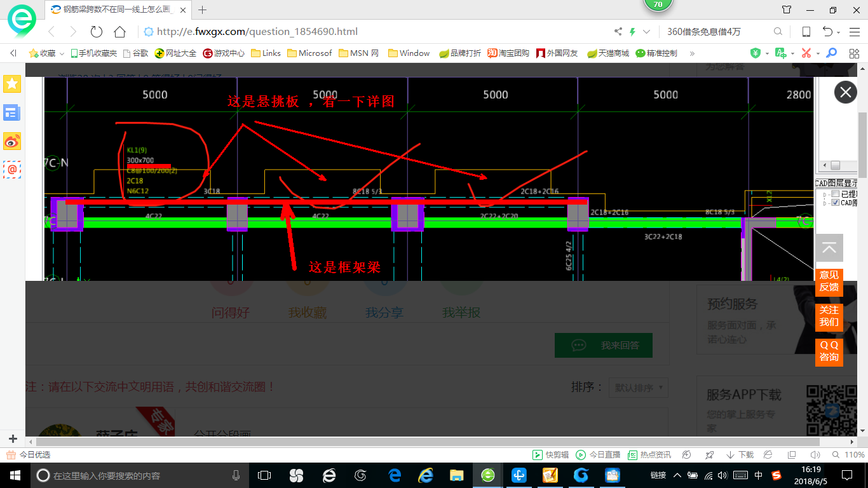Expand the bookmarks bar overflow chevron
This screenshot has height=488, width=868.
(692, 53)
